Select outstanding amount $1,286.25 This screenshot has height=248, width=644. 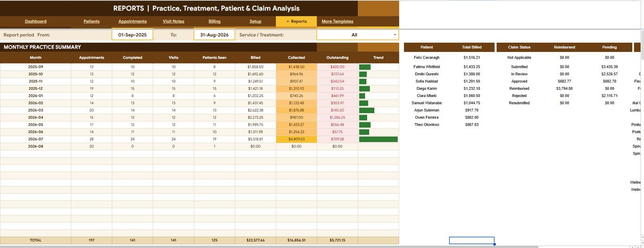pos(337,118)
